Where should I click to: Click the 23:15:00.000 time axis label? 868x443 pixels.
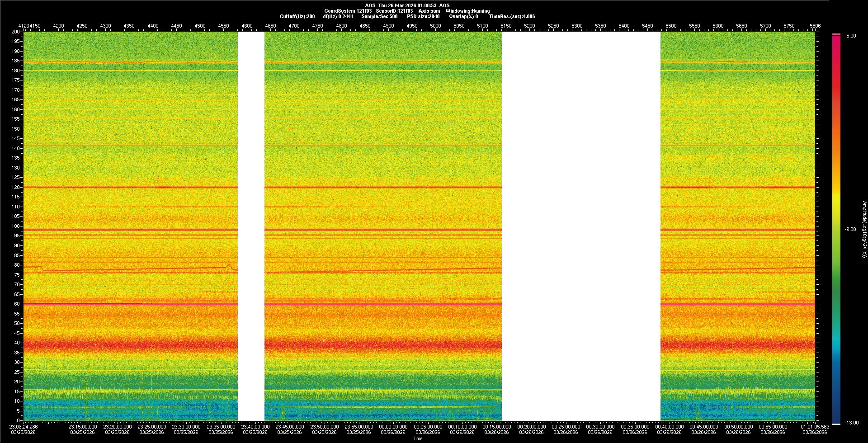tap(83, 427)
